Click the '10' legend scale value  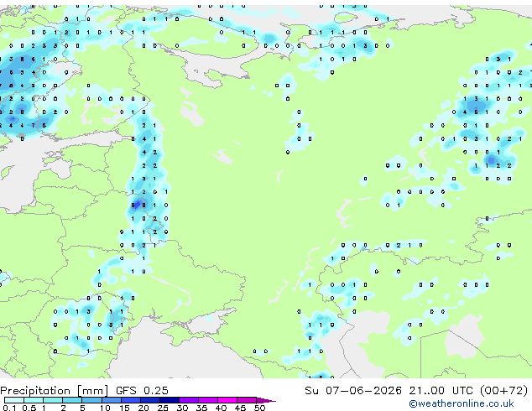click(105, 408)
